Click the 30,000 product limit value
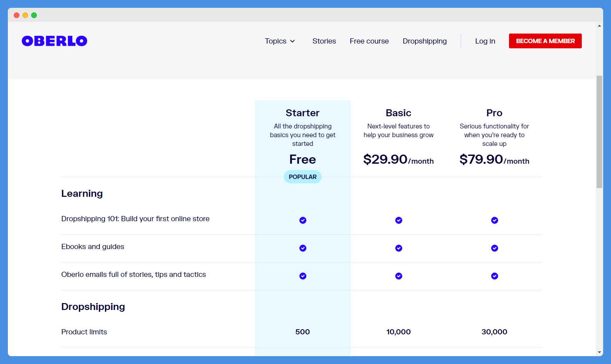Screen dimensions: 611x364 click(494, 332)
